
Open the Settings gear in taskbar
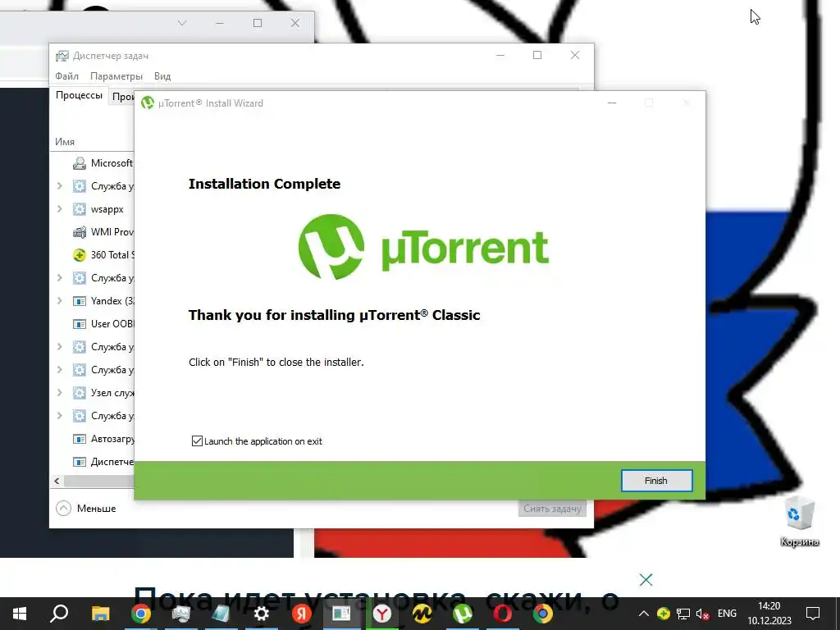pyautogui.click(x=262, y=614)
